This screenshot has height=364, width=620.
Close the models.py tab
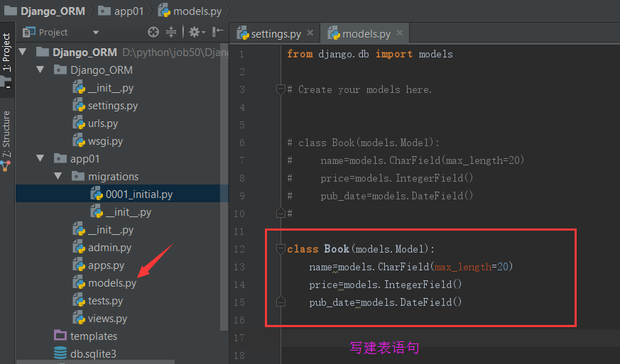[x=400, y=33]
